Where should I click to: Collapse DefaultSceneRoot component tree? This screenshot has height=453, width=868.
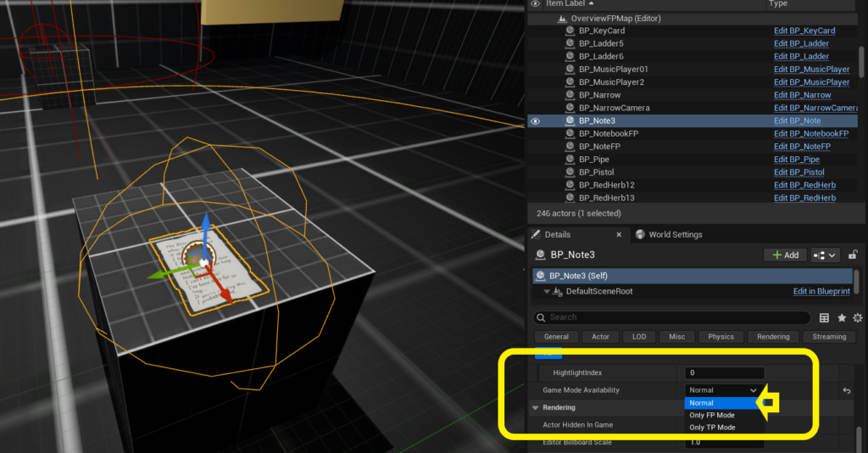(547, 292)
